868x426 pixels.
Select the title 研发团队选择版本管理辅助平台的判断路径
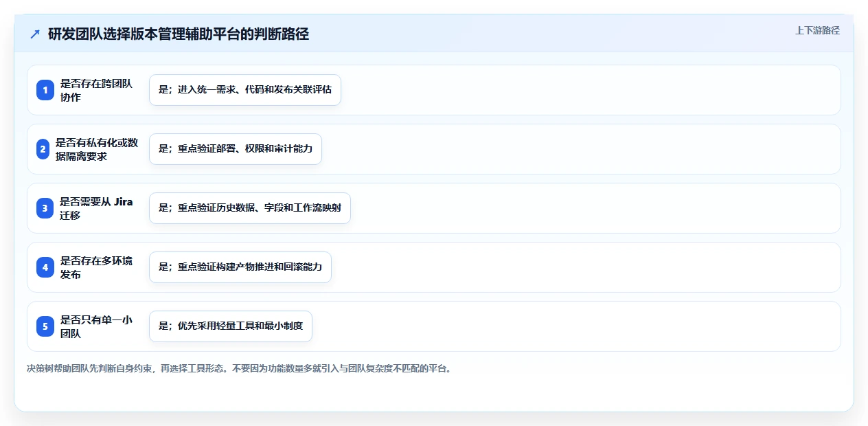(179, 34)
